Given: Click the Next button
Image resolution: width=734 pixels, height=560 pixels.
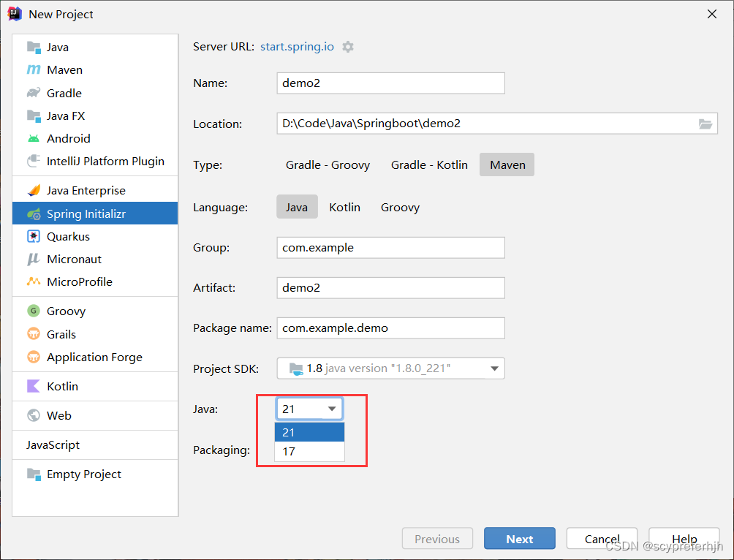Looking at the screenshot, I should click(x=519, y=539).
